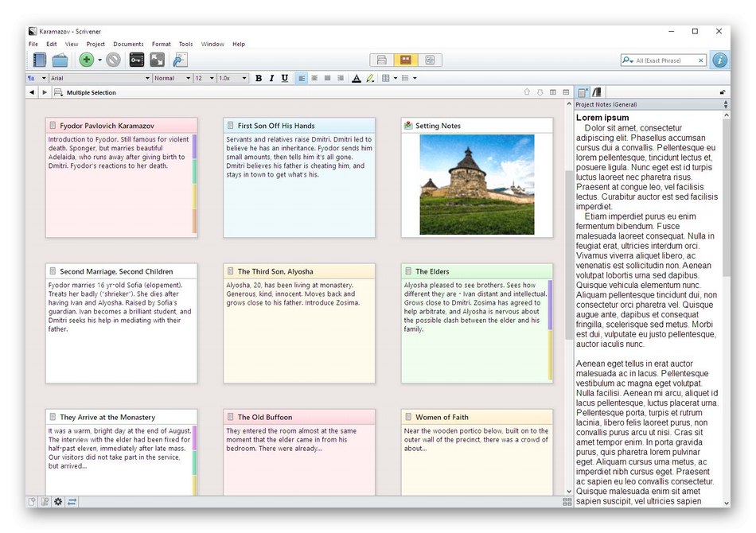Screen dimensions: 756x533
Task: Click the text color A swatch
Action: click(x=357, y=78)
